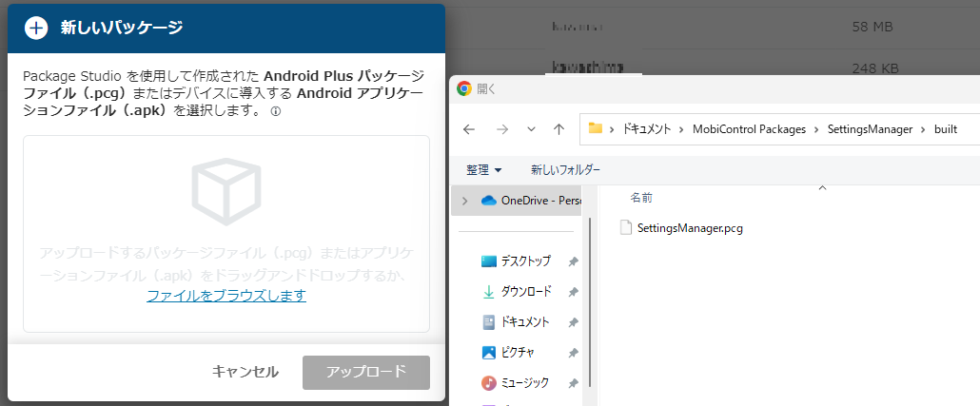Go up one folder with the up arrow

click(559, 129)
